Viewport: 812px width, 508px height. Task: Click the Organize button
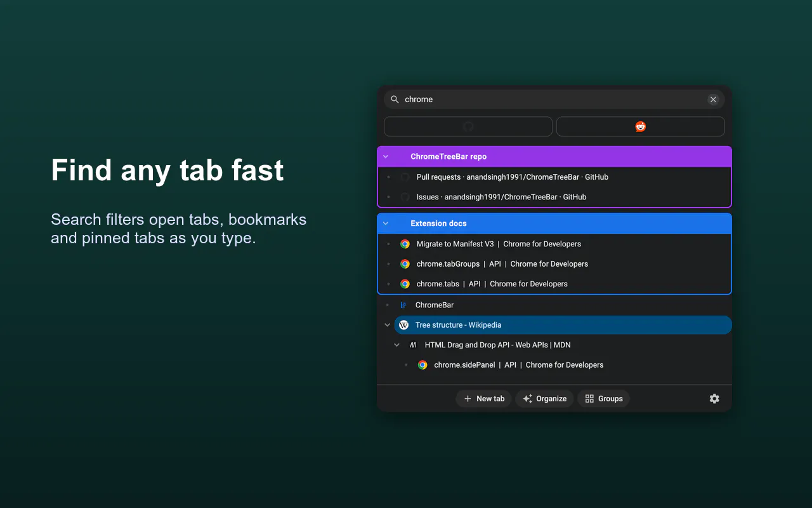tap(544, 399)
